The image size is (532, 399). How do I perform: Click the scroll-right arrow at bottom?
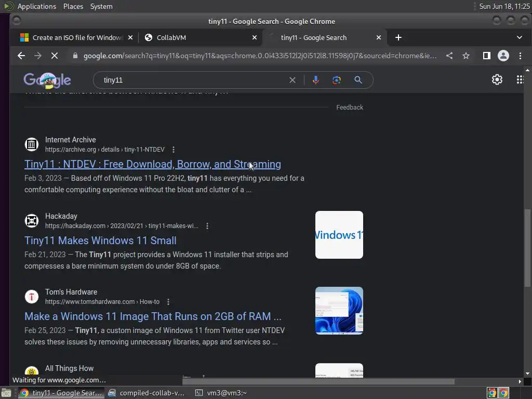[x=520, y=381]
